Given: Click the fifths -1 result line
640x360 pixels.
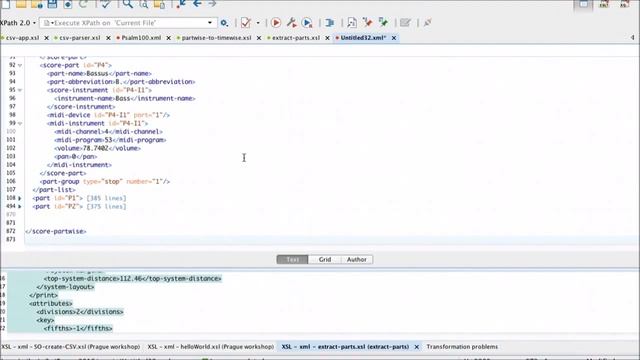Looking at the screenshot, I should [78, 329].
